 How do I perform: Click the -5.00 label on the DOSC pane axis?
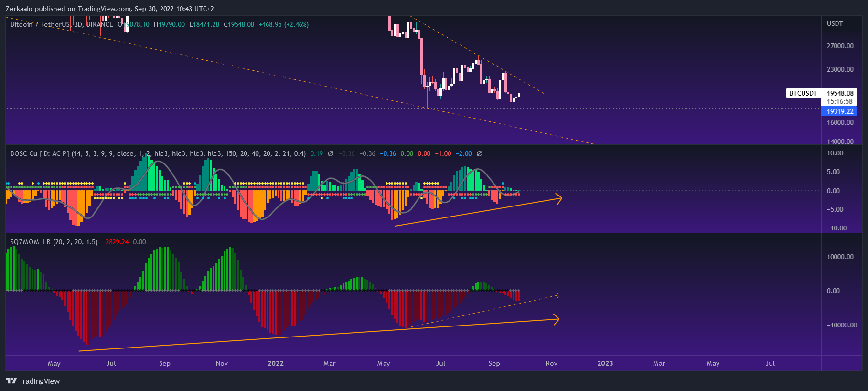tap(835, 209)
